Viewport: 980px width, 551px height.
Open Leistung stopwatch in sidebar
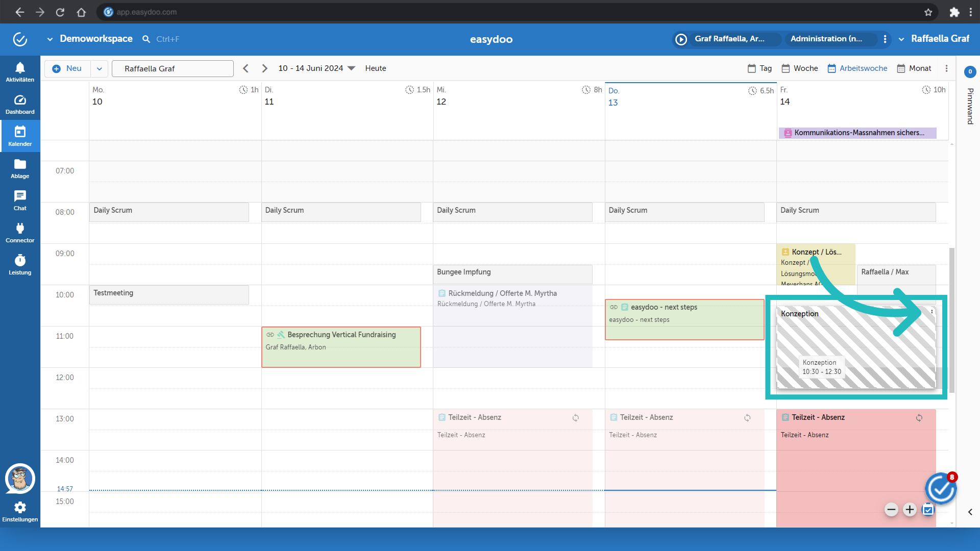tap(20, 265)
